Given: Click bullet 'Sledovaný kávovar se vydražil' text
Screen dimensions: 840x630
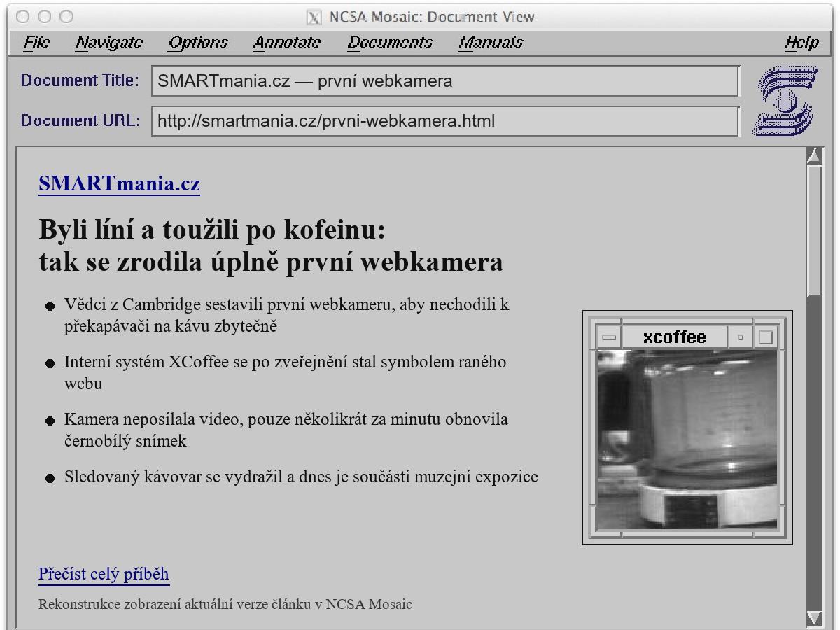Looking at the screenshot, I should coord(301,477).
